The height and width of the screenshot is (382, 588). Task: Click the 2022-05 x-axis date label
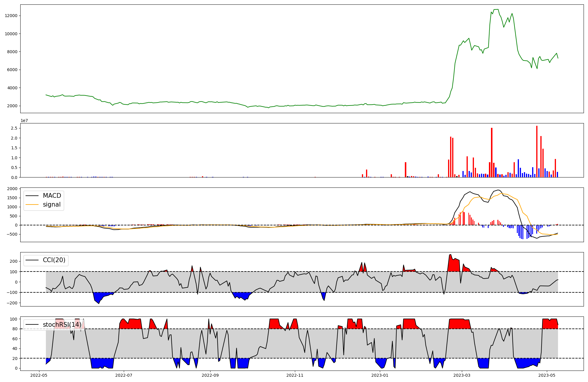pyautogui.click(x=39, y=375)
